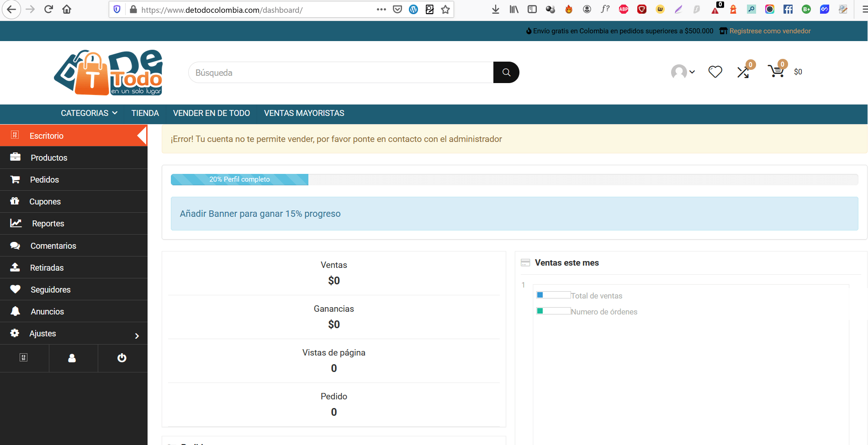Click the Ganancias $0 stat
The width and height of the screenshot is (868, 445).
tap(334, 317)
